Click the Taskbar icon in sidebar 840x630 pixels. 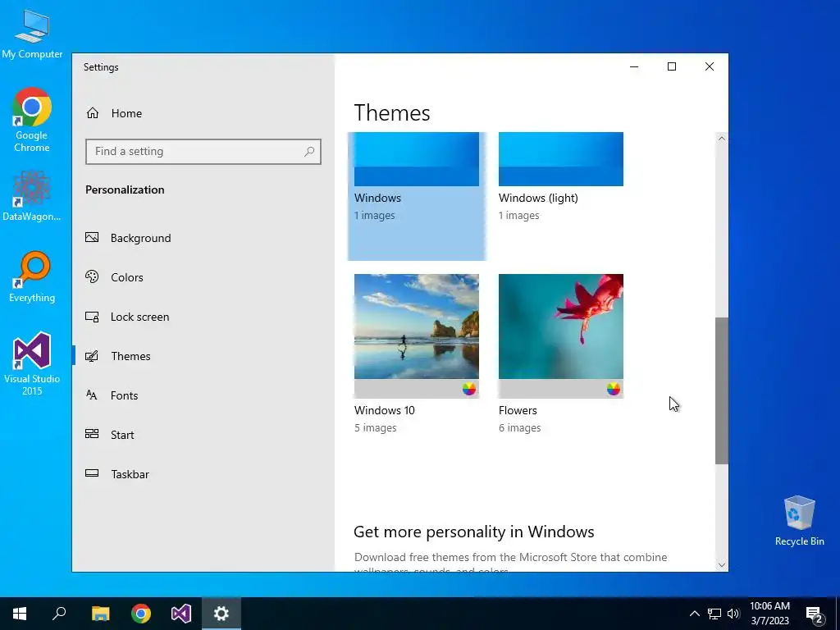[x=92, y=473]
